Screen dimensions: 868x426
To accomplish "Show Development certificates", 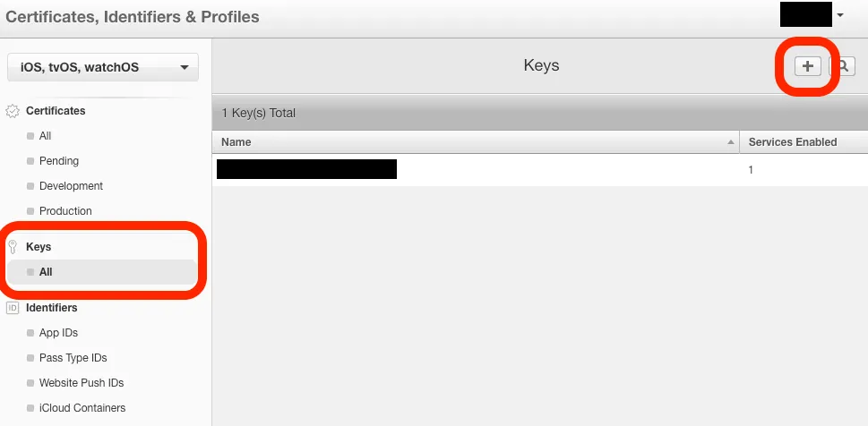I will (x=71, y=186).
